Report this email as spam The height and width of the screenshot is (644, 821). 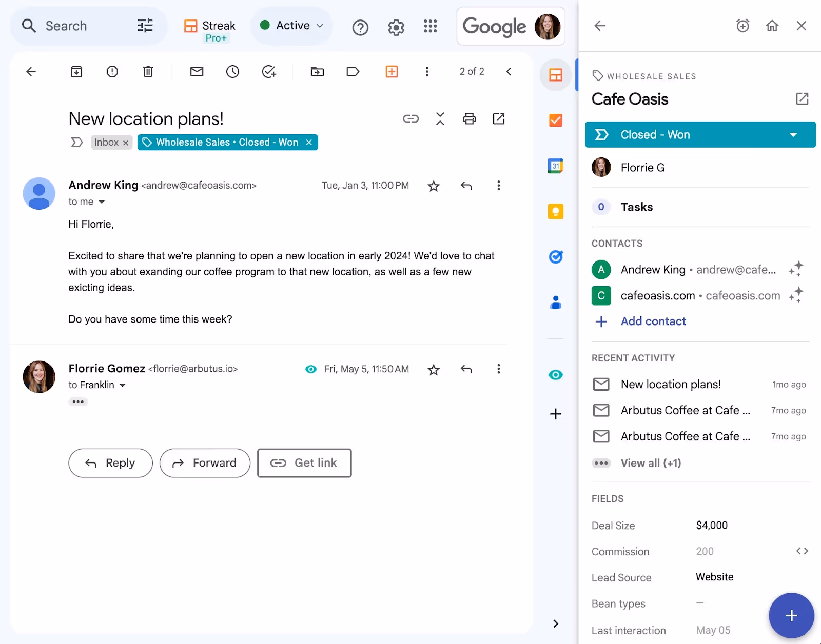tap(112, 72)
